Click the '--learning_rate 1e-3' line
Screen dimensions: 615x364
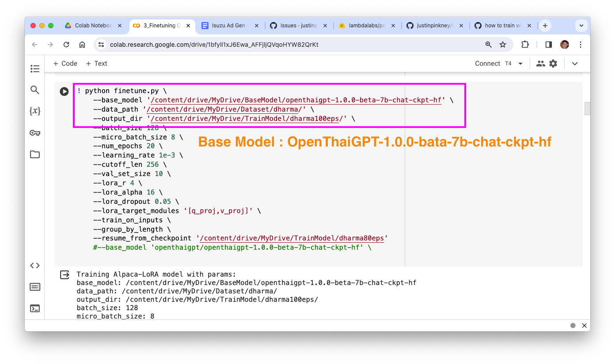138,155
